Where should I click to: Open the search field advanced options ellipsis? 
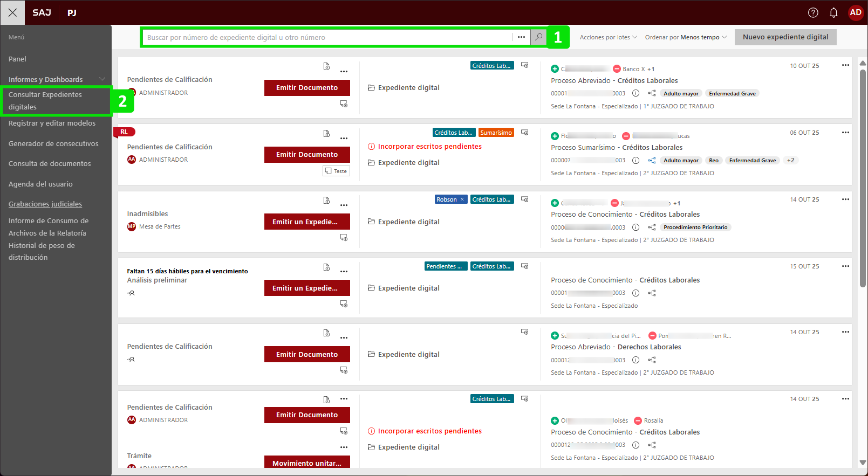click(521, 37)
